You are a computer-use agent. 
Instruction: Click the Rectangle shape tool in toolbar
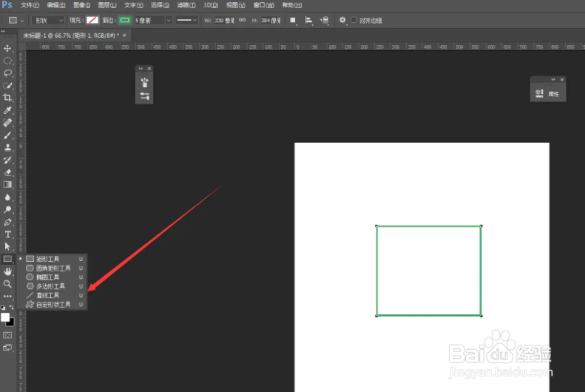coord(7,259)
